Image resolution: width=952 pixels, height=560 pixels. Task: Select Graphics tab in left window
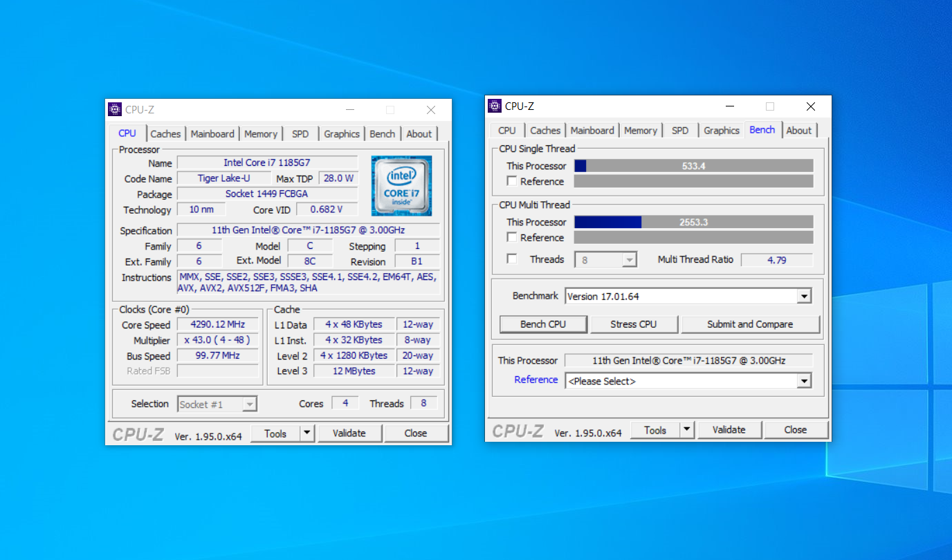point(342,134)
